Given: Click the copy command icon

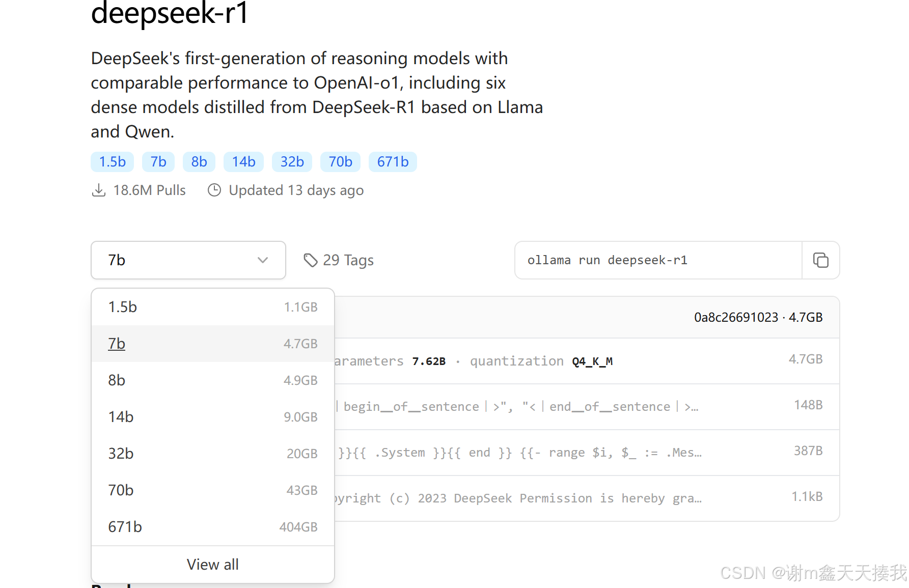Looking at the screenshot, I should [820, 260].
